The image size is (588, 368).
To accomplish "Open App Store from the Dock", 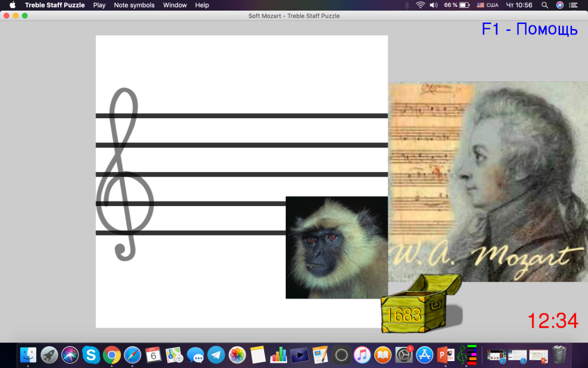I will (425, 354).
